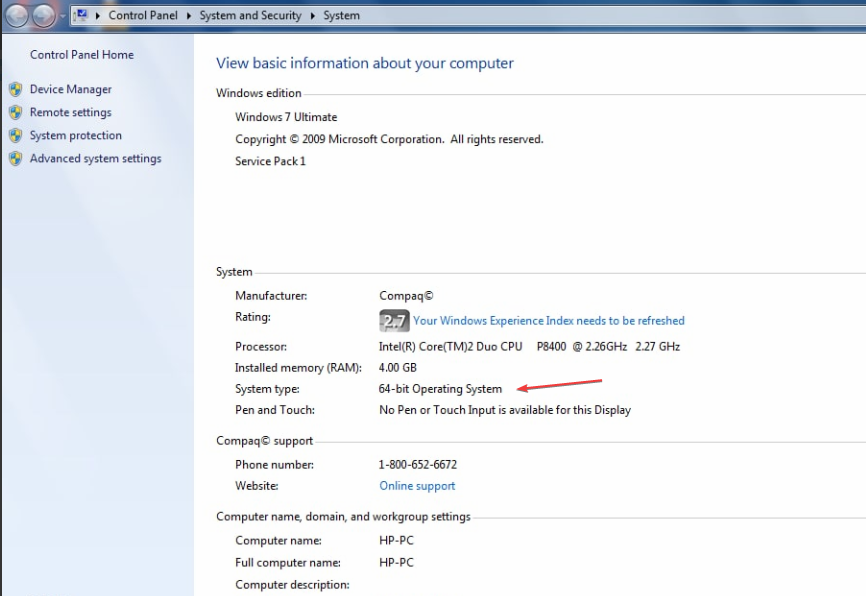Click the Compaq© manufacturer value
866x596 pixels.
coord(406,296)
